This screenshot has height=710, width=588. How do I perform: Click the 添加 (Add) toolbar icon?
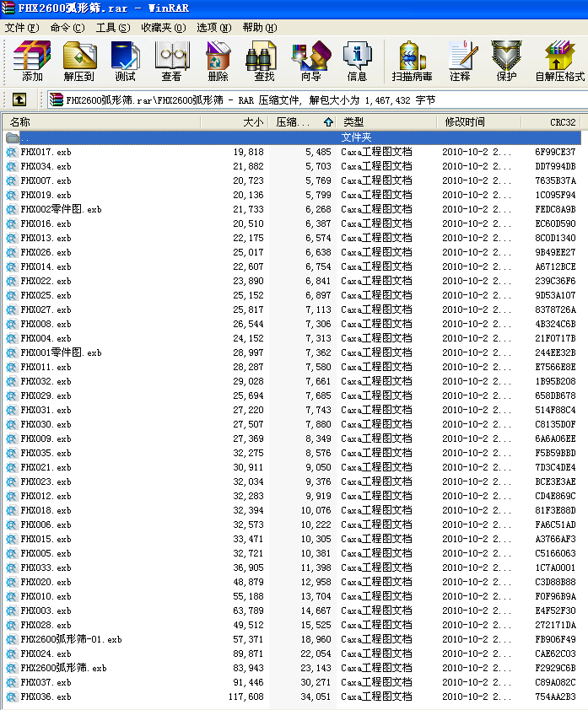[x=32, y=61]
